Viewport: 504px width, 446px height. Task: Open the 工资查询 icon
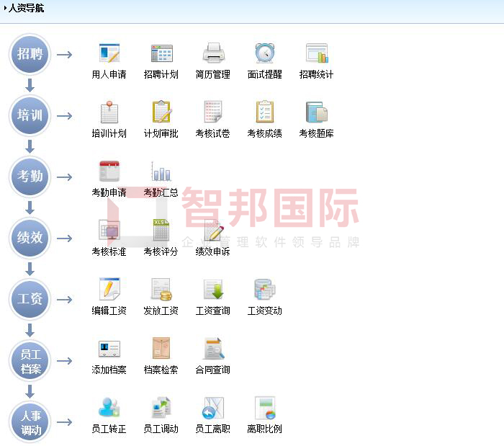click(213, 290)
